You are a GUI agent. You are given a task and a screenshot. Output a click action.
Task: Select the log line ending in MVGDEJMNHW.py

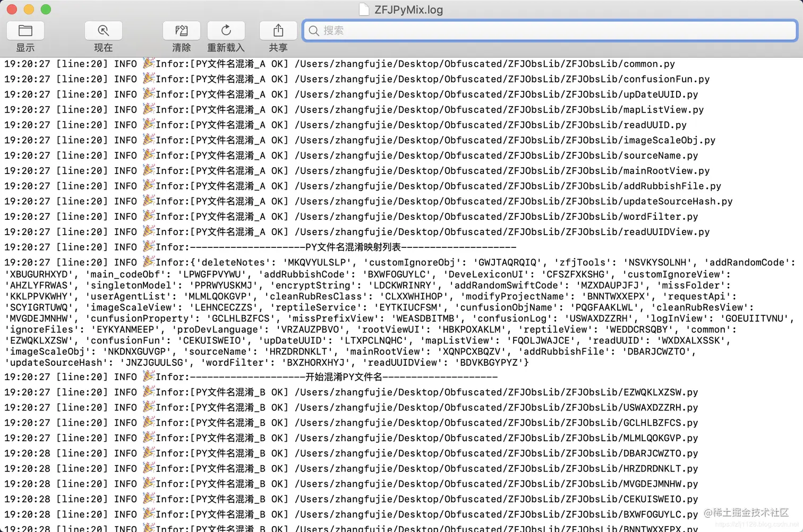point(351,485)
